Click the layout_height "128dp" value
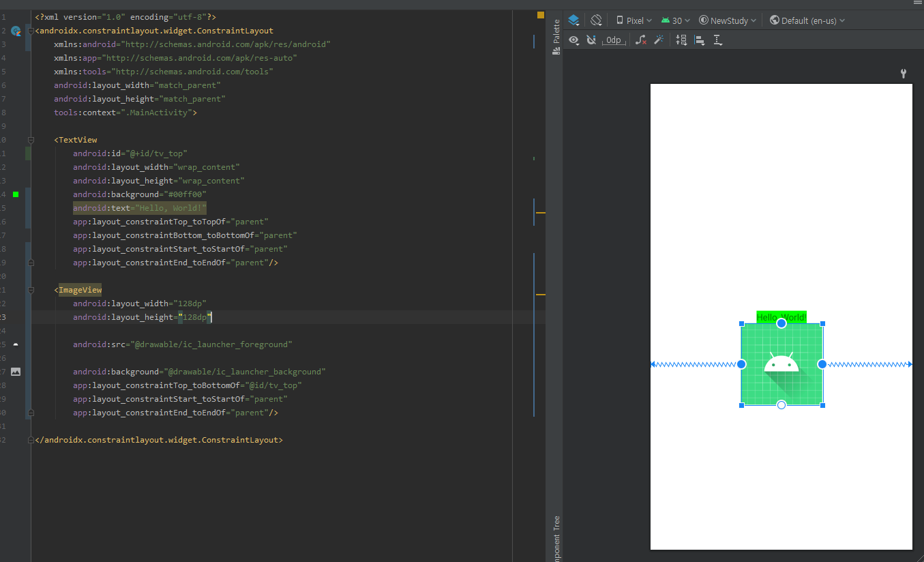Viewport: 924px width, 562px height. [x=195, y=317]
